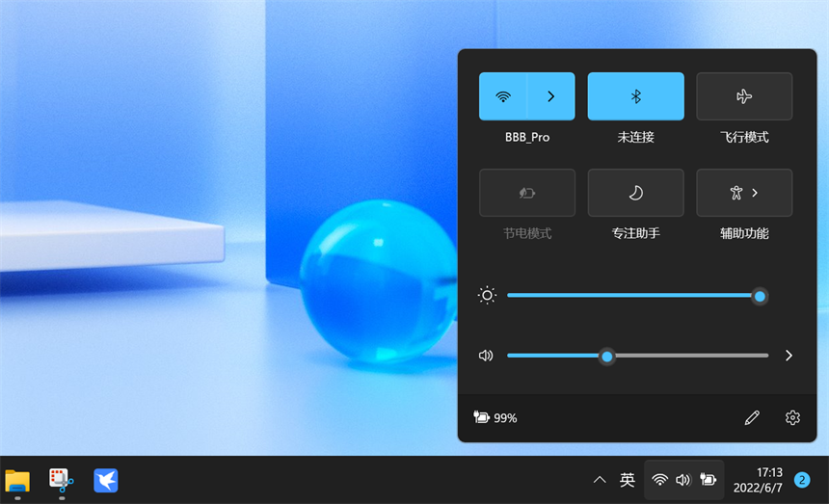829x504 pixels.
Task: Click the sun icon beside the brightness slider
Action: coord(487,296)
